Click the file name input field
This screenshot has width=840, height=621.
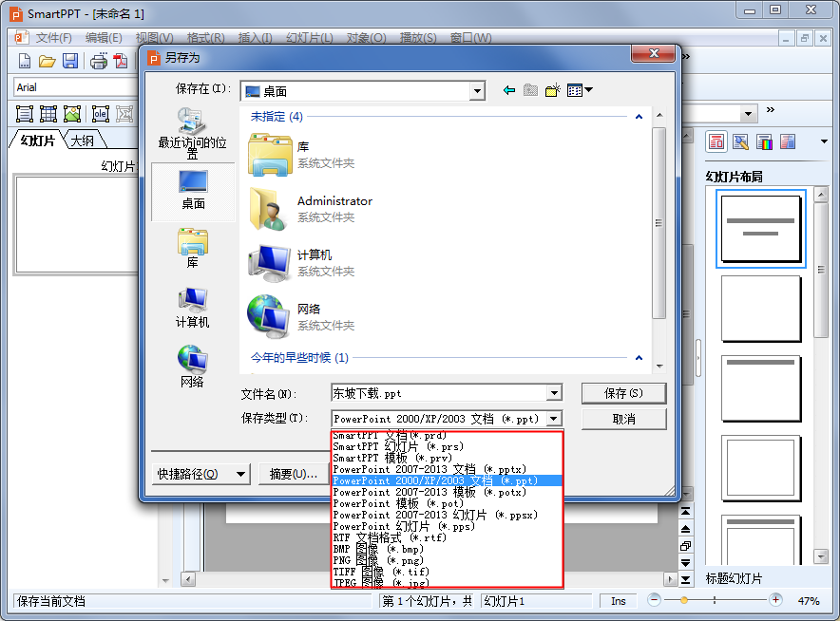(439, 393)
